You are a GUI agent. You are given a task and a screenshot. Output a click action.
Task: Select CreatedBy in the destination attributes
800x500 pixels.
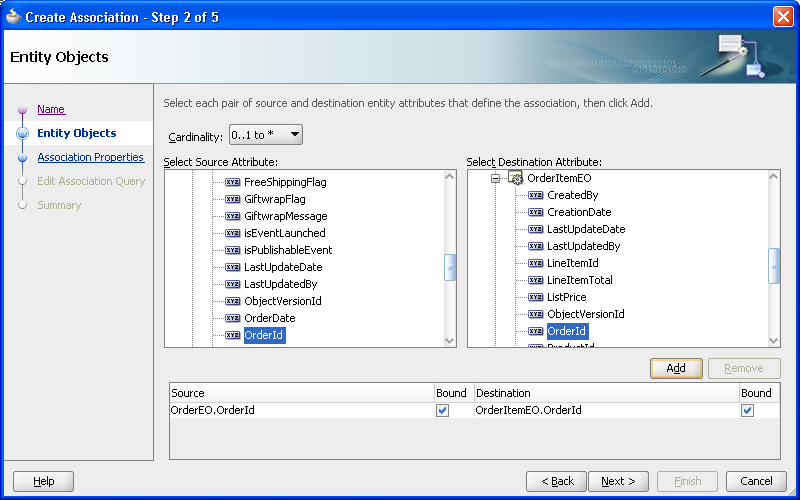pyautogui.click(x=572, y=195)
